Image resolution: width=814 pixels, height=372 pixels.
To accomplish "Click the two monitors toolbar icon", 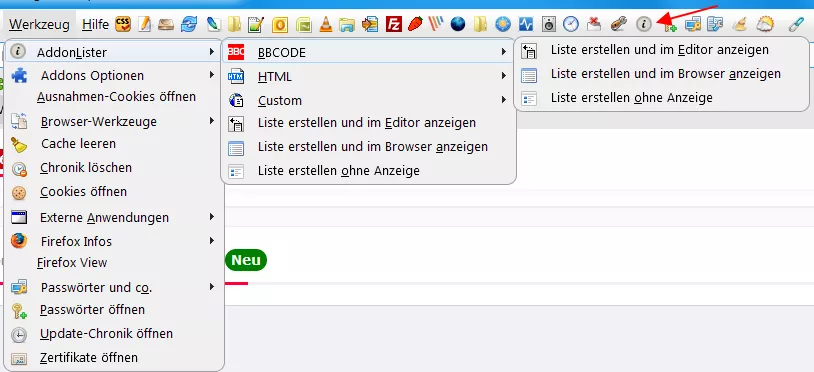I will [693, 24].
